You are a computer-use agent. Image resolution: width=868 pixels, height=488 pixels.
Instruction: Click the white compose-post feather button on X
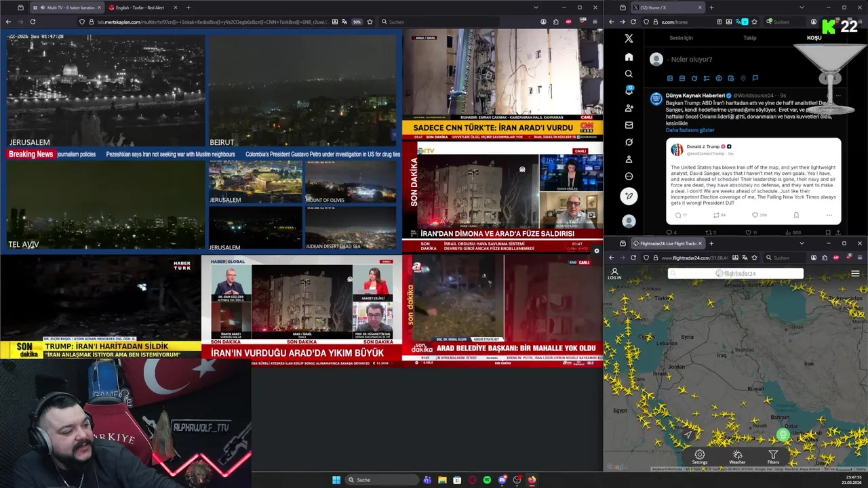coord(629,196)
